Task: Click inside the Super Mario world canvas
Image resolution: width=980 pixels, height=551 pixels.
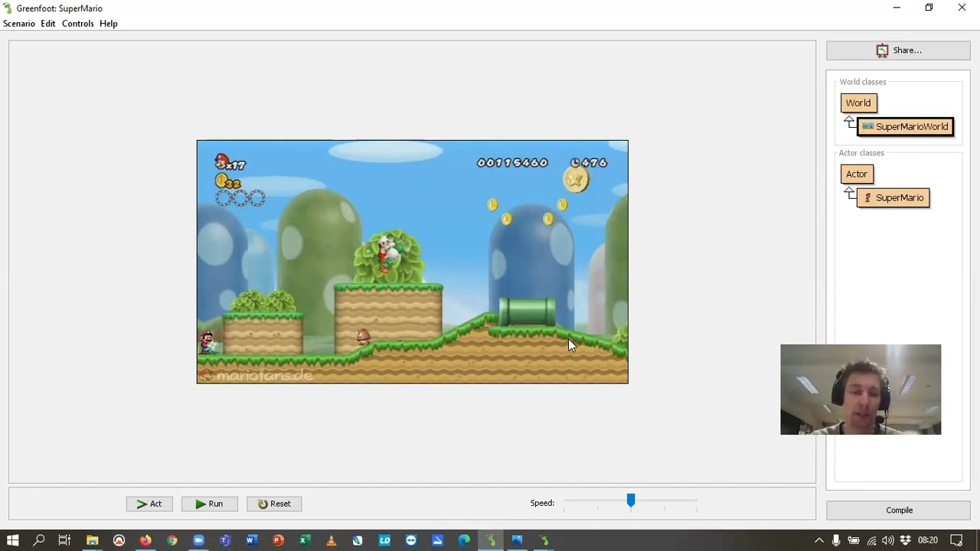Action: click(x=412, y=262)
